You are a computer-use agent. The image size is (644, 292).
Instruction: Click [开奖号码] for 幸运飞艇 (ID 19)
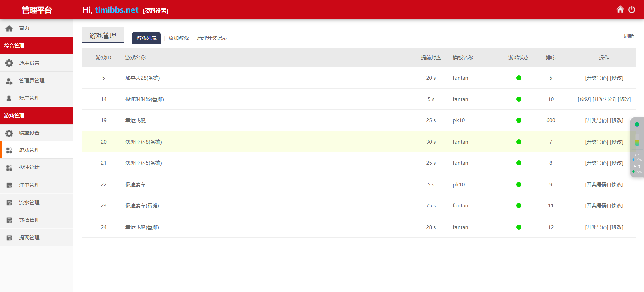point(596,120)
